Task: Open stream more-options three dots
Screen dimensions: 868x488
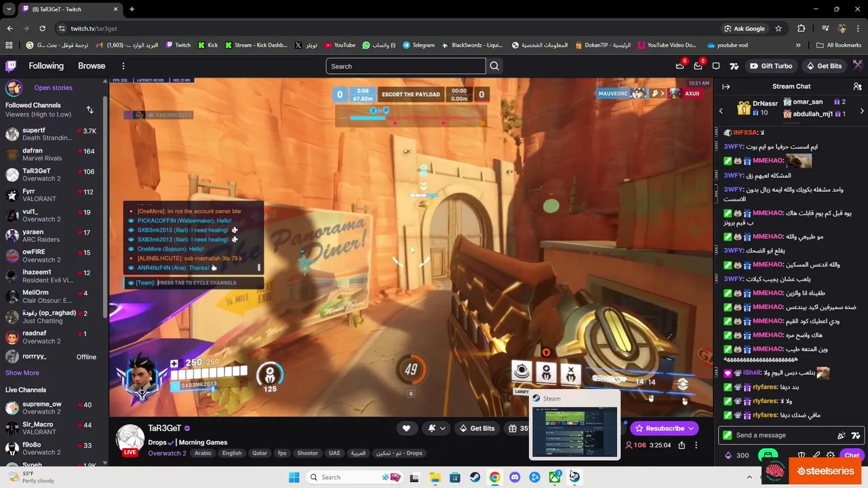Action: point(696,445)
